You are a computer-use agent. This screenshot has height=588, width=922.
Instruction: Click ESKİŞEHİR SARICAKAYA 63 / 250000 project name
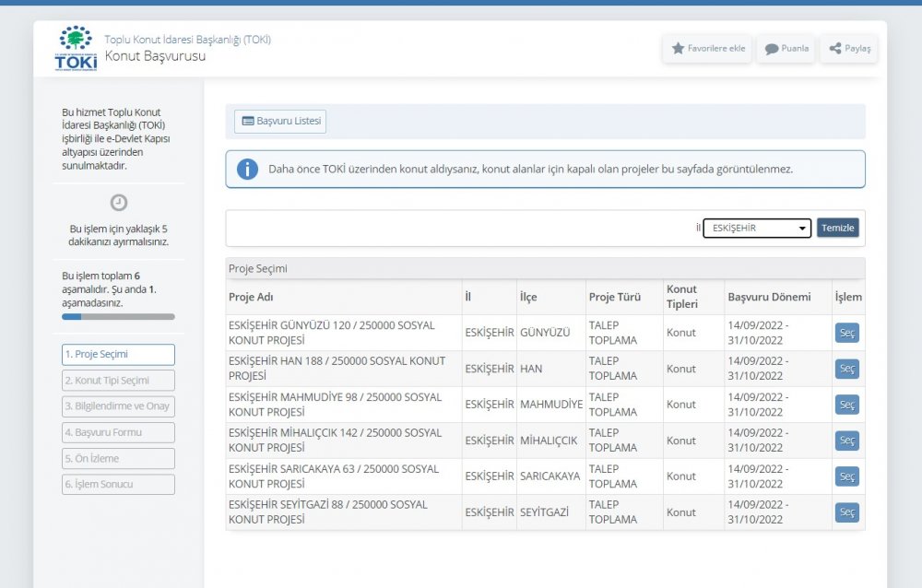(334, 476)
